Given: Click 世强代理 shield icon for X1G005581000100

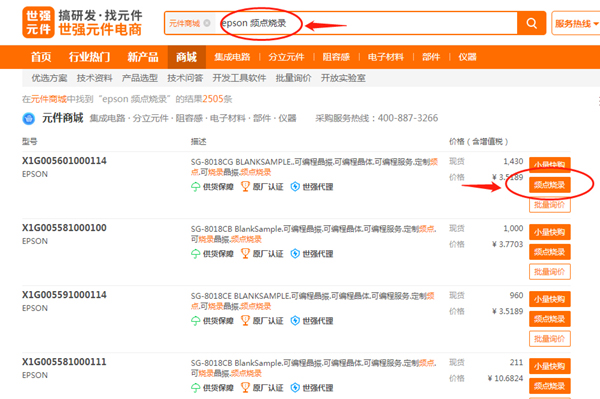Looking at the screenshot, I should click(x=295, y=254).
